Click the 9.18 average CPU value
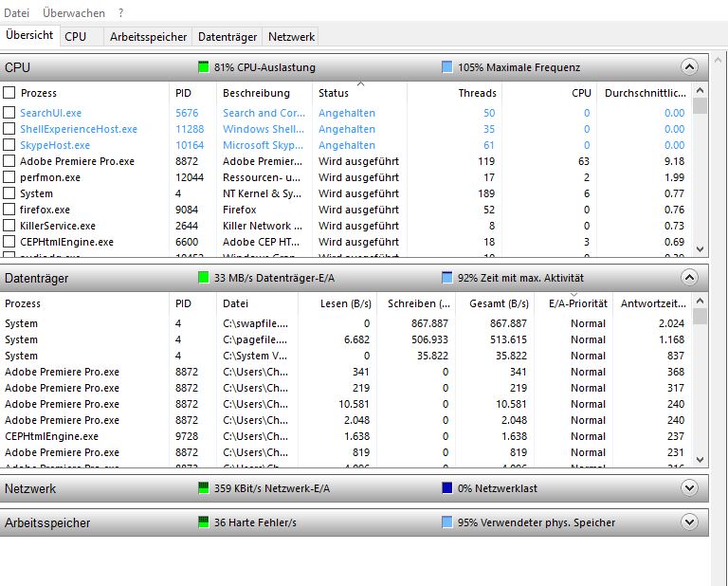Viewport: 728px width, 586px height. pos(674,161)
